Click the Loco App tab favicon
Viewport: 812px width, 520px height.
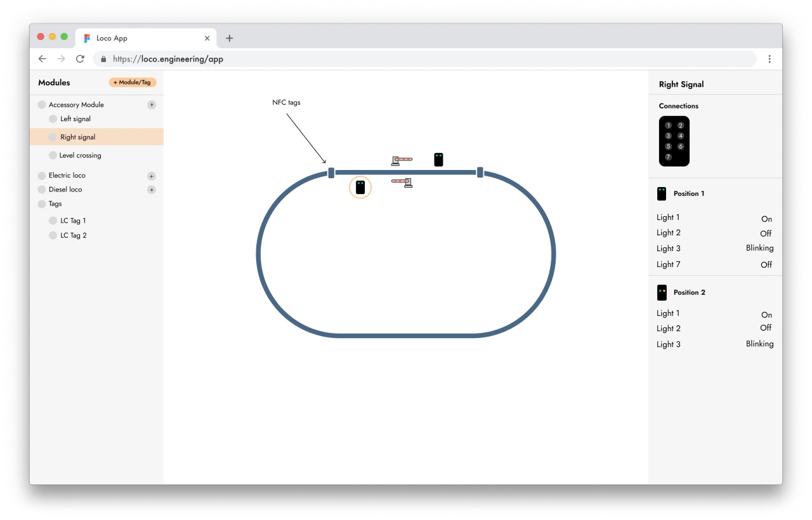[87, 38]
